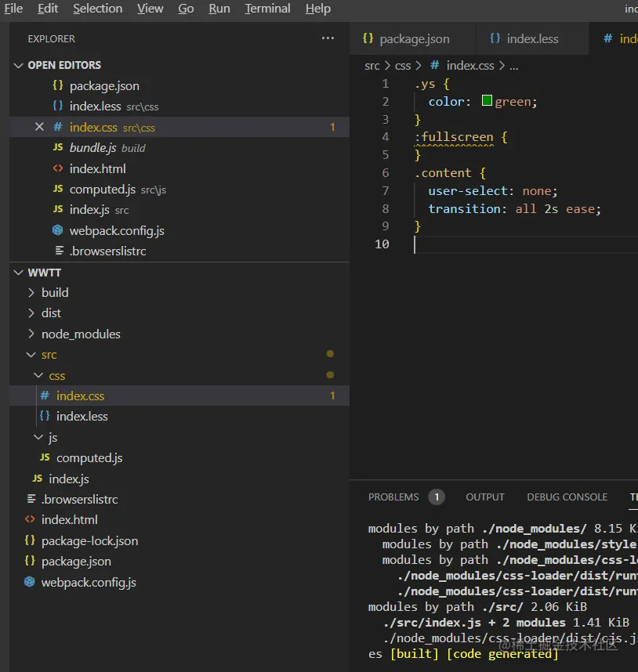638x672 pixels.
Task: Click the green color swatch in editor
Action: 487,101
